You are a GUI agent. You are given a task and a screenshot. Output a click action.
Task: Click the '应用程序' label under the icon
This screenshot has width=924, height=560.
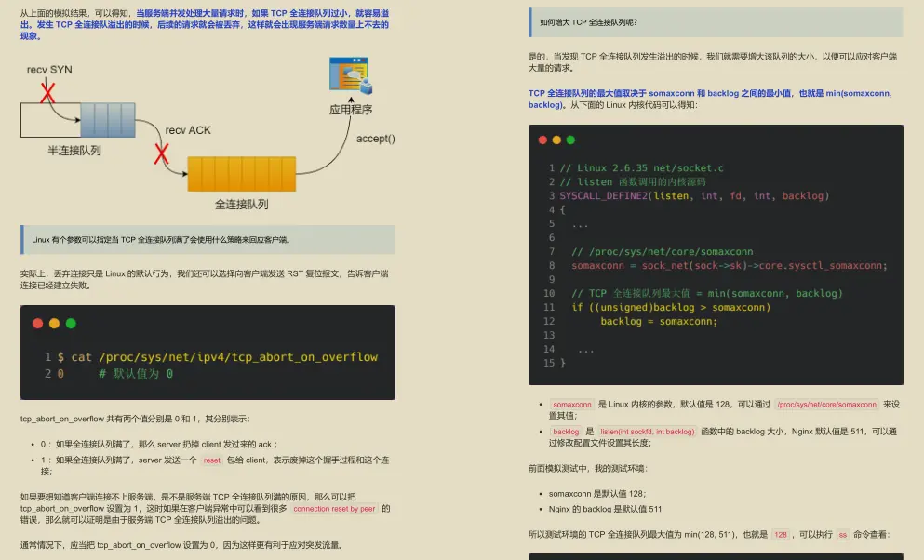click(351, 110)
